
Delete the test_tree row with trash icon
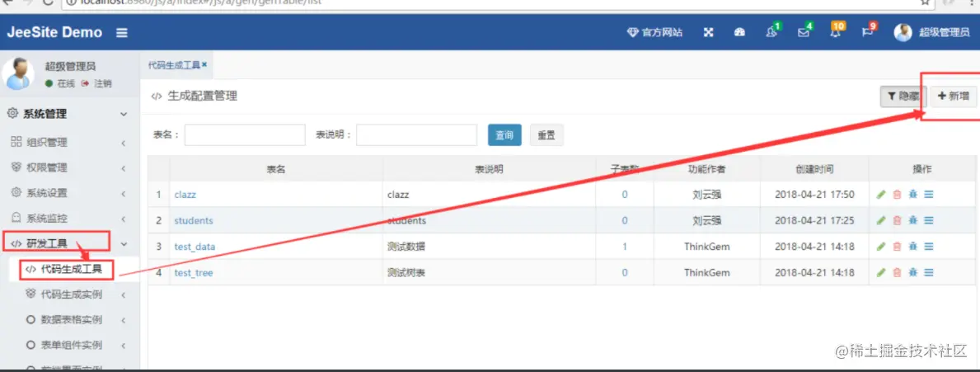898,272
